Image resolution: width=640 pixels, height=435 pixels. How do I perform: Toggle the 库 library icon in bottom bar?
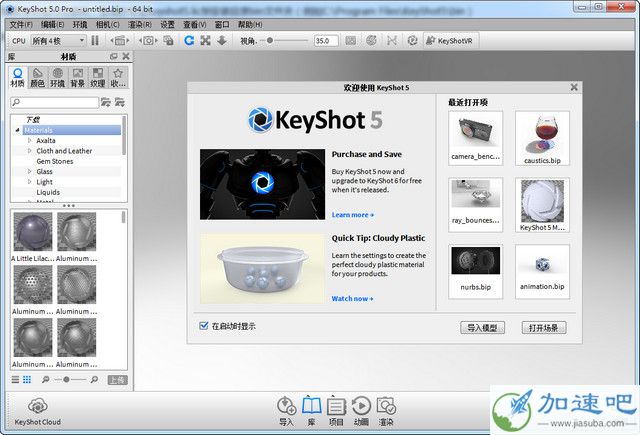click(x=311, y=411)
